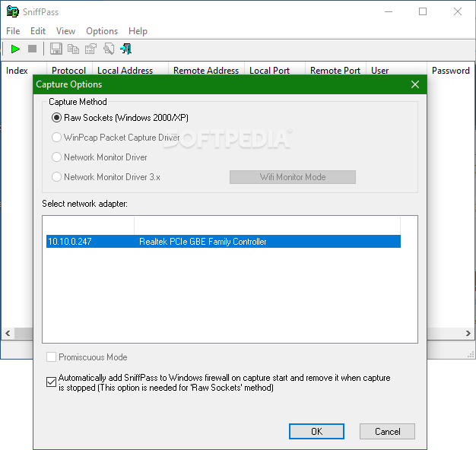This screenshot has width=476, height=450.
Task: Maximize the SniffPass window
Action: 423,12
